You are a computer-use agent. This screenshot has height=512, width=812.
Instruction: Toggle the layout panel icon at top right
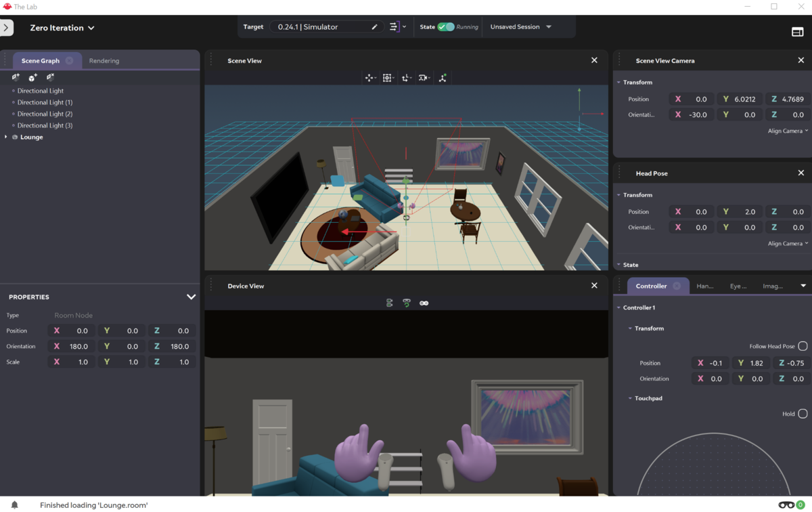pyautogui.click(x=798, y=32)
